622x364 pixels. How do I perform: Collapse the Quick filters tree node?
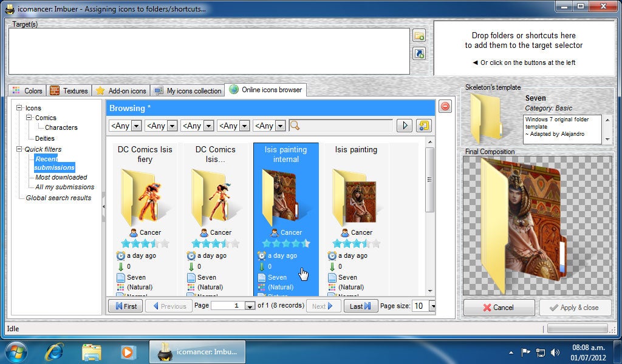point(19,149)
